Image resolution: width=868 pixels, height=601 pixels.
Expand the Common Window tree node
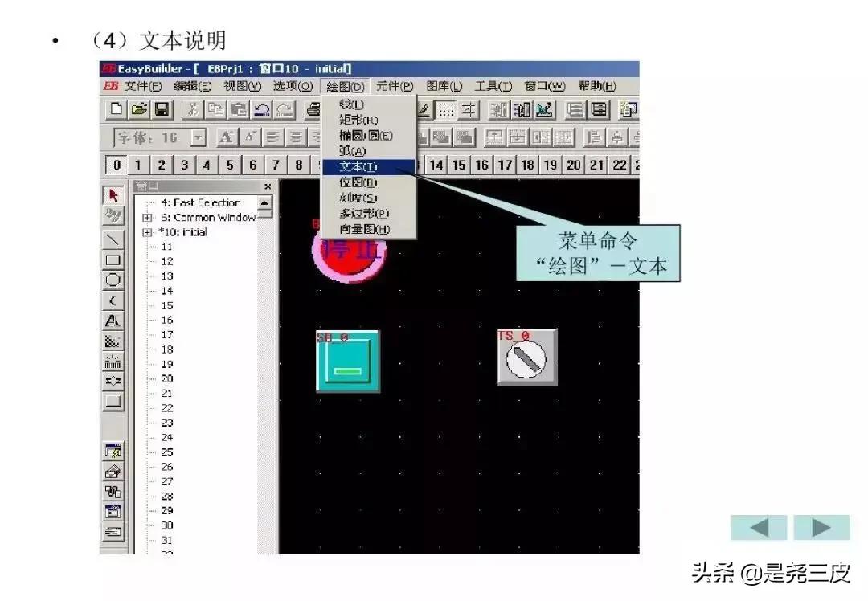tap(148, 217)
